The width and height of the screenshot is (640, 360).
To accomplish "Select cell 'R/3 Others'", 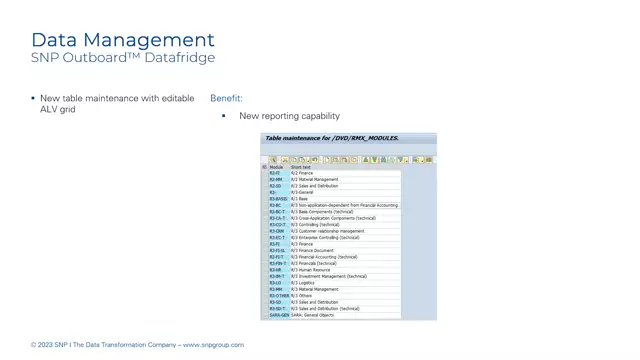I will tap(345, 296).
